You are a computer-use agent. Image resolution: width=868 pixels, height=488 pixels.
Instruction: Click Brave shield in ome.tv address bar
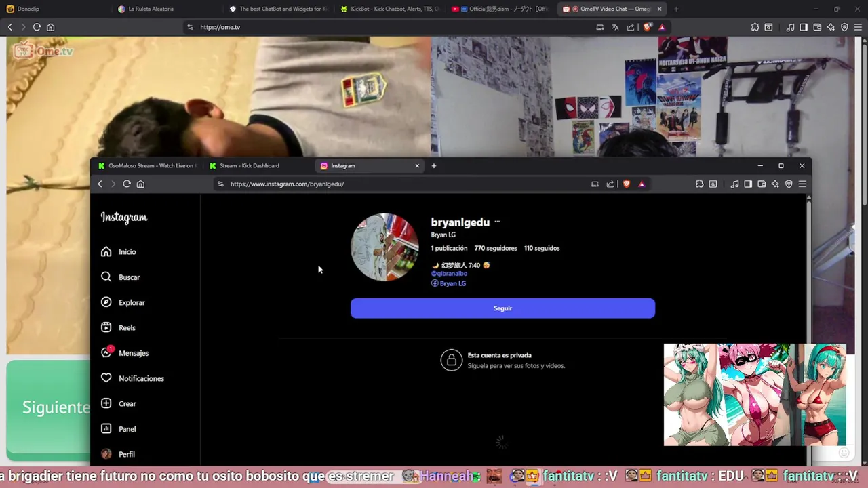(647, 27)
